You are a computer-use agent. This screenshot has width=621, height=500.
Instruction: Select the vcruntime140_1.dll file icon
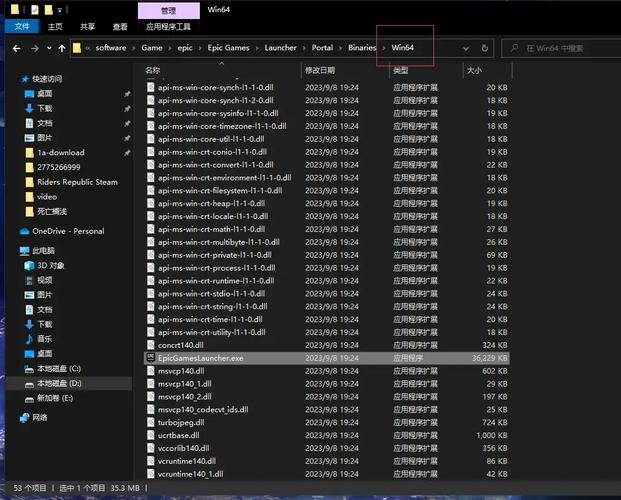click(x=150, y=474)
